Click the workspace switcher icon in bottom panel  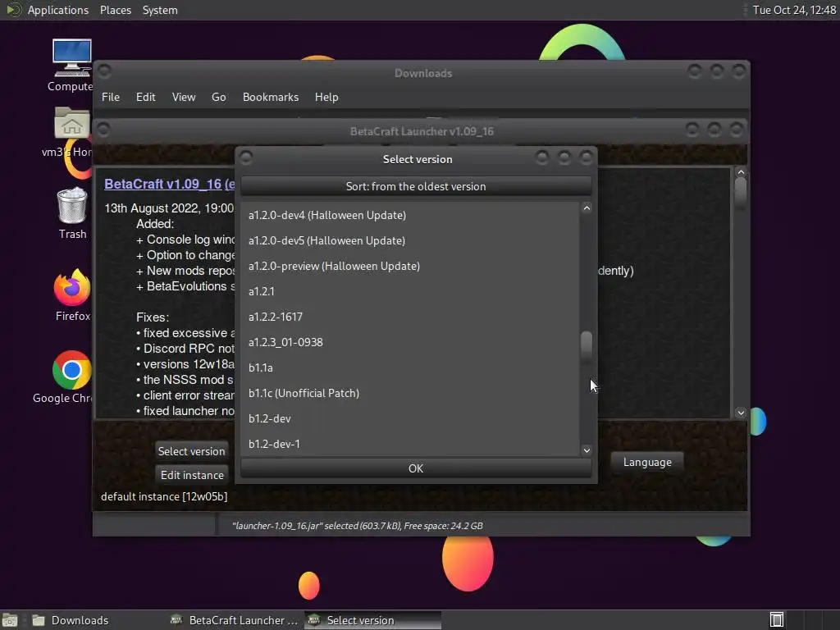(x=777, y=620)
